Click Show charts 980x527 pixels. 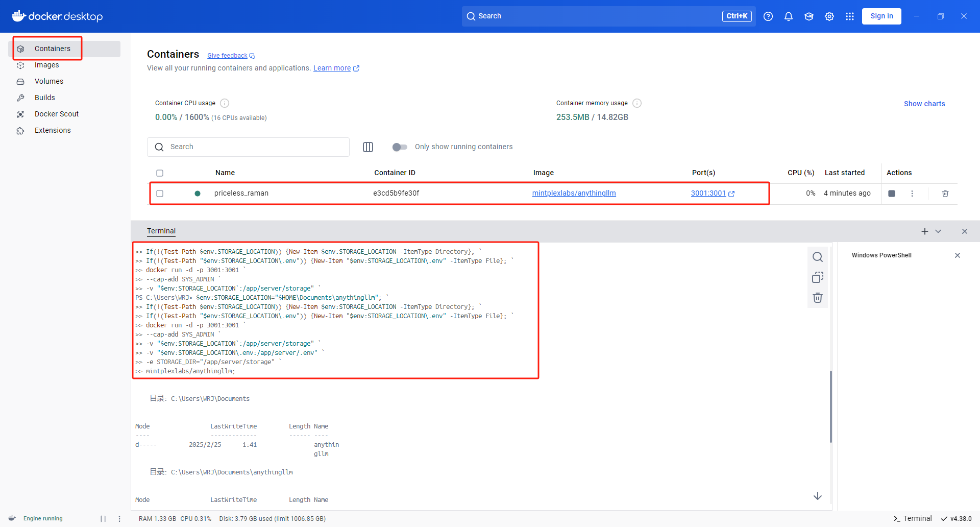coord(924,104)
